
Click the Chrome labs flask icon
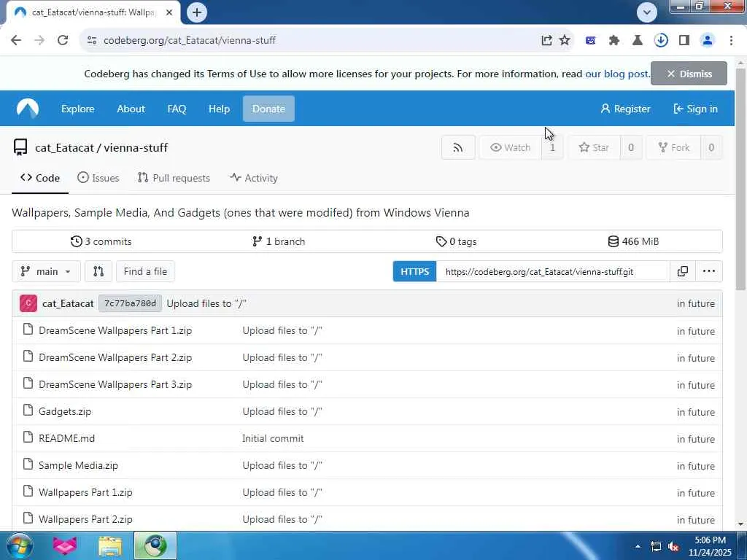coord(638,41)
